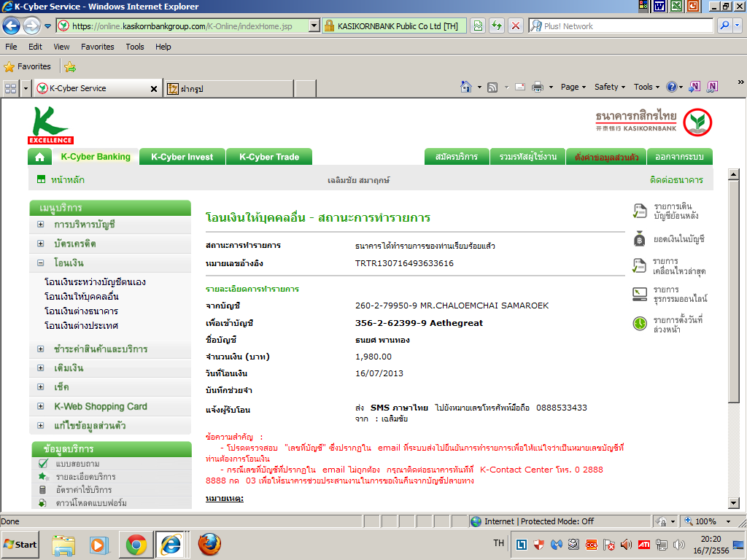Click the online transactions monitor icon
The image size is (747, 560).
639,295
